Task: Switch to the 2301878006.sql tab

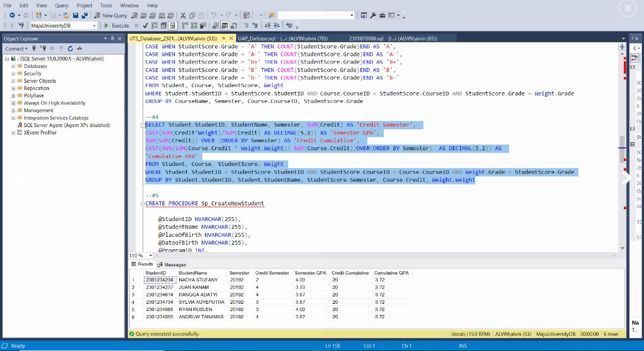Action: point(393,38)
